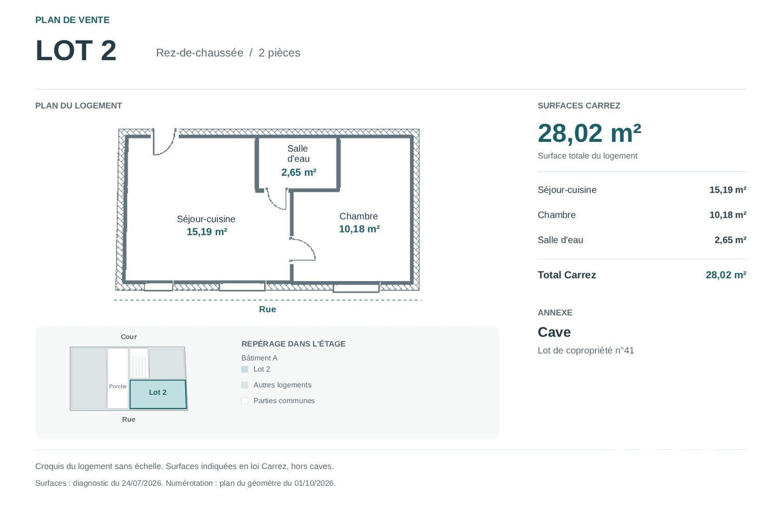Click 'Surface totale du logement' caption

(588, 156)
